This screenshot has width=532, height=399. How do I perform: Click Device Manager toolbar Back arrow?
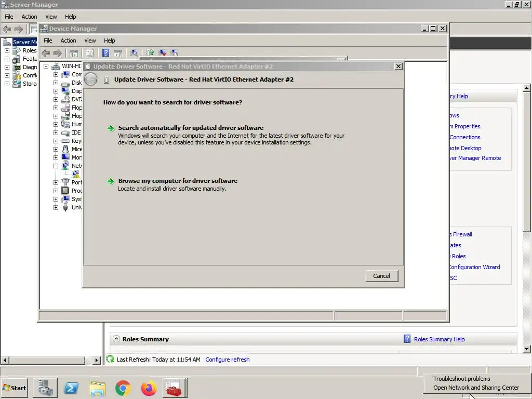point(46,53)
